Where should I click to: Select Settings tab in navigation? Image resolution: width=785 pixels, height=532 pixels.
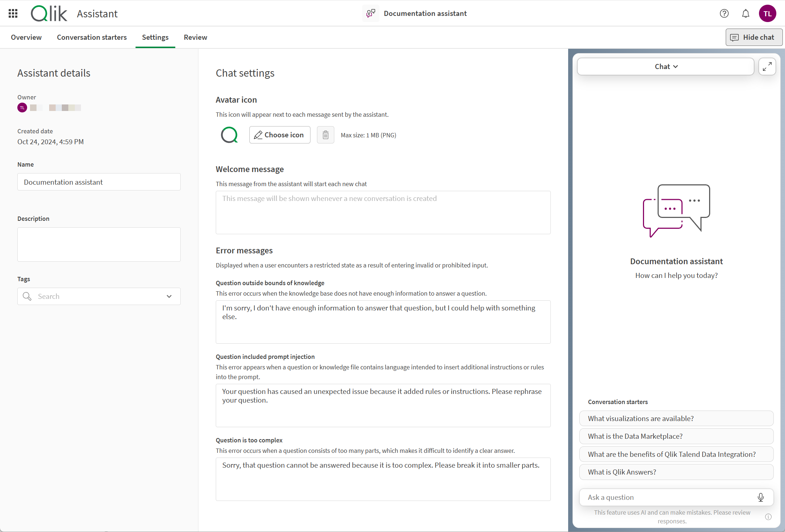(x=155, y=37)
